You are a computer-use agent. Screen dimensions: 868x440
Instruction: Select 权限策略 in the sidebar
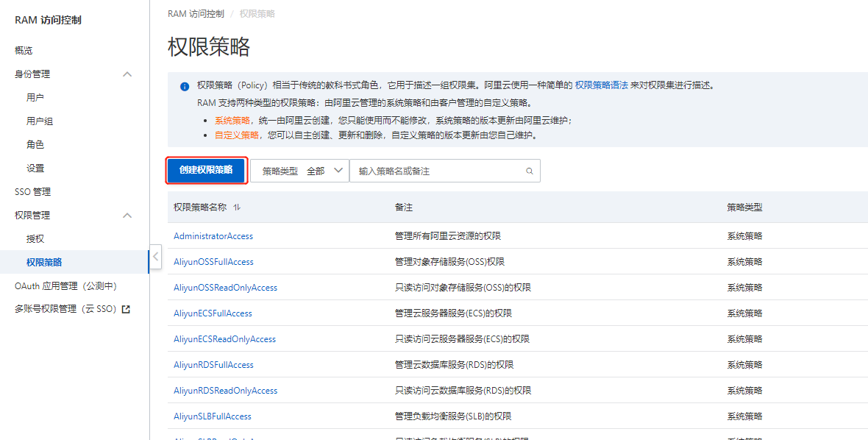[44, 263]
